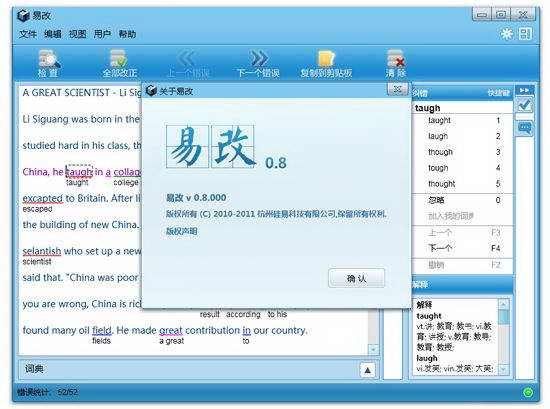Screen dimensions: 550x409
Task: Click misspelled word 'seiantish' in text
Action: [42, 251]
